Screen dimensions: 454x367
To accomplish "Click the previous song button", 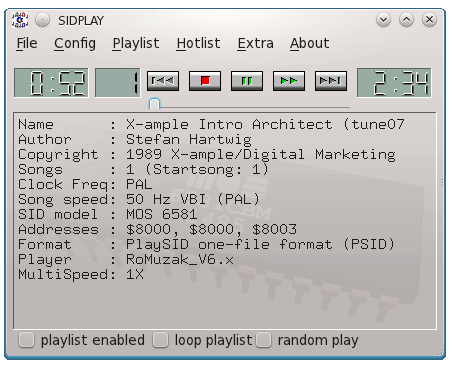I will tap(163, 81).
